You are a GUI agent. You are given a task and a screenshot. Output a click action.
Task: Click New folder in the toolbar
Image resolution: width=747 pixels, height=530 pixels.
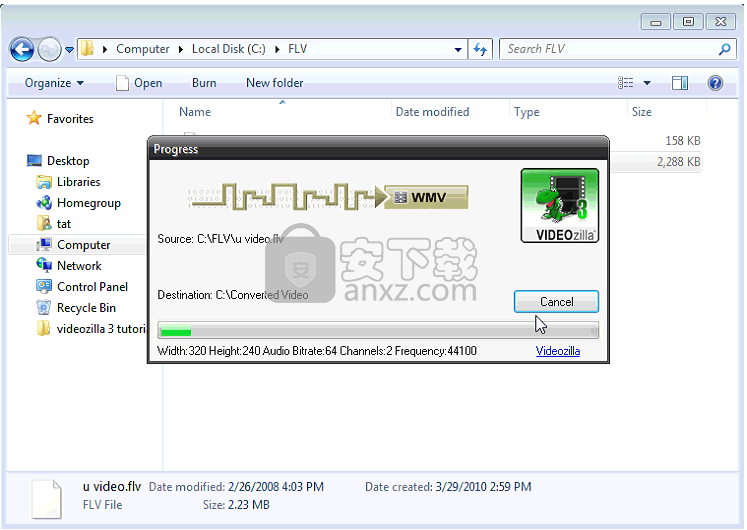pyautogui.click(x=274, y=83)
